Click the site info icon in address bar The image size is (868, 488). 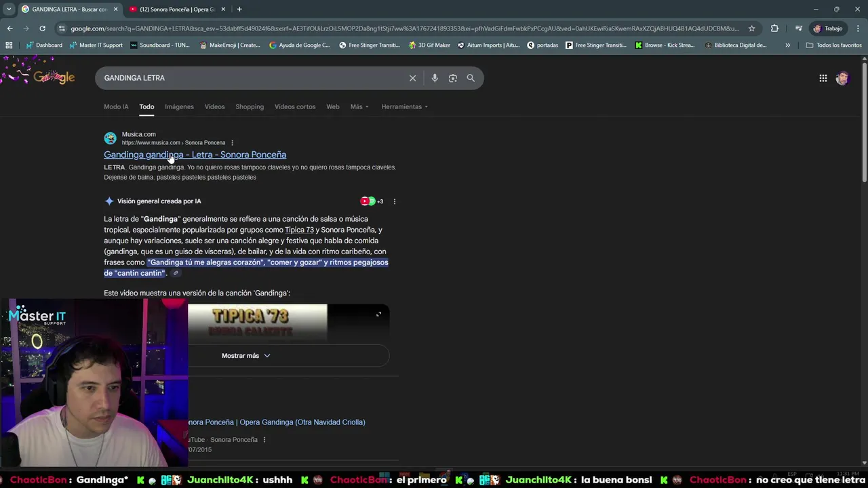point(62,28)
